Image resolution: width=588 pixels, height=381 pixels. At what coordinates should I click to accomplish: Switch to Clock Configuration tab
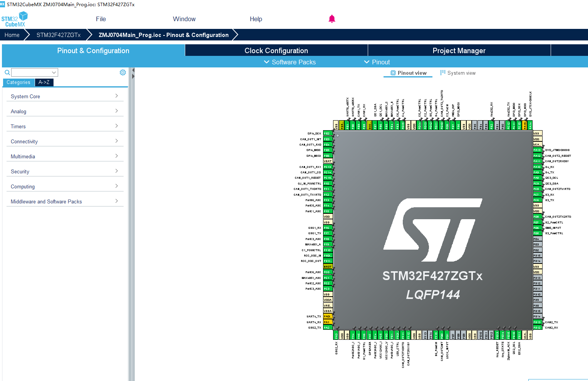(276, 50)
